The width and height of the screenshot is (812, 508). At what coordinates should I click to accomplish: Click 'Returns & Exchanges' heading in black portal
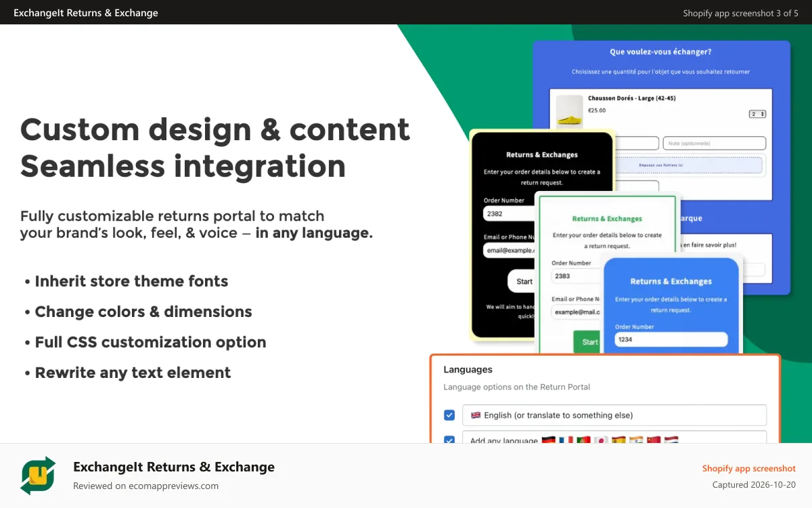coord(542,155)
